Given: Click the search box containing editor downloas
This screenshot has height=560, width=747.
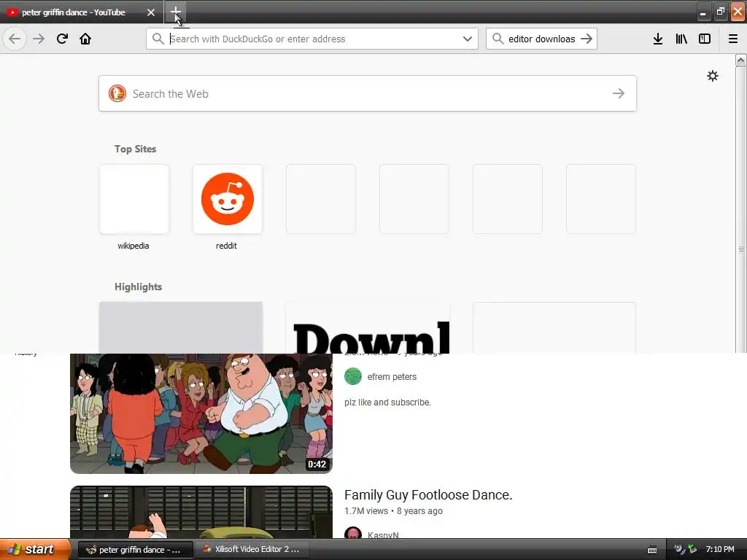Looking at the screenshot, I should tap(541, 39).
